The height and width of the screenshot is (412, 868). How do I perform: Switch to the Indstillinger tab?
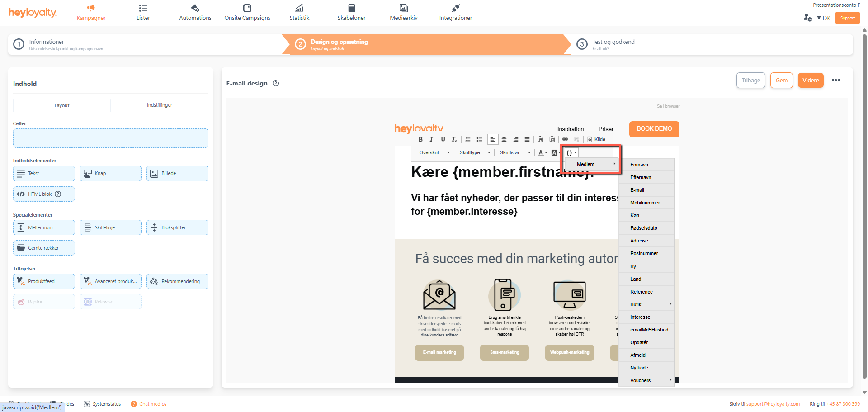click(159, 105)
